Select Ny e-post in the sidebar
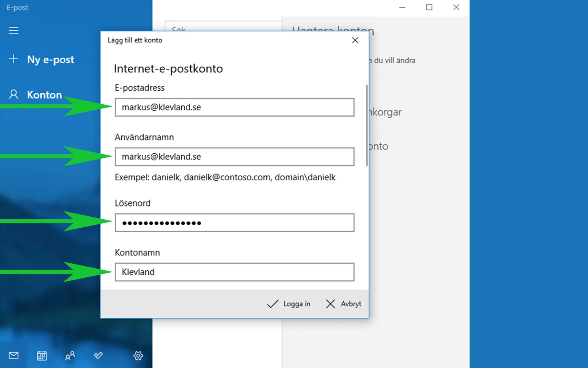 click(x=50, y=59)
